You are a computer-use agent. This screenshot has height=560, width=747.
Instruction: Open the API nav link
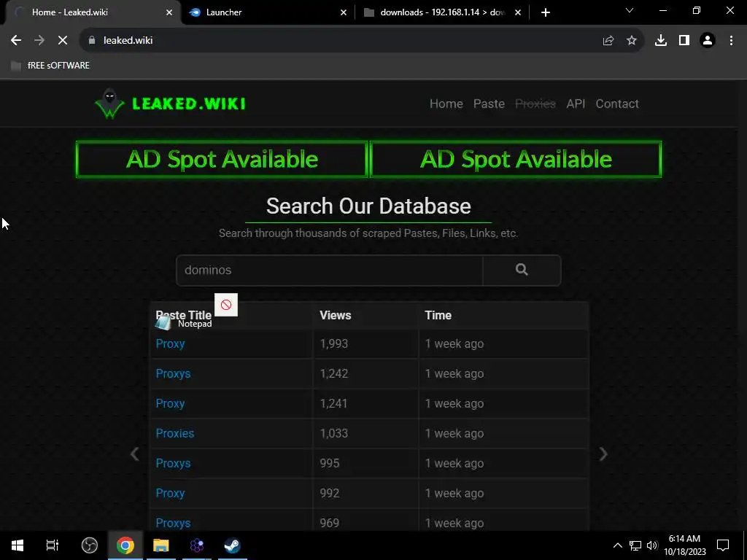(576, 104)
